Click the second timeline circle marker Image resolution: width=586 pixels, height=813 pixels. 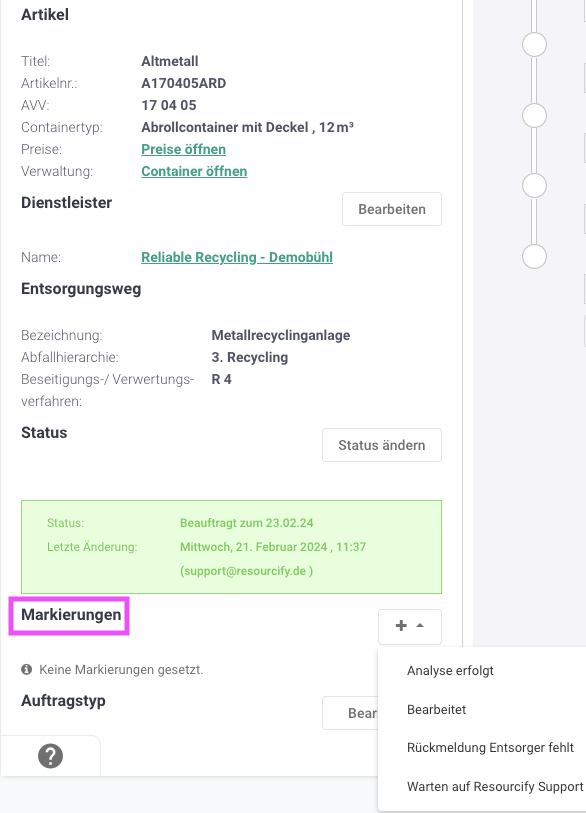point(534,115)
